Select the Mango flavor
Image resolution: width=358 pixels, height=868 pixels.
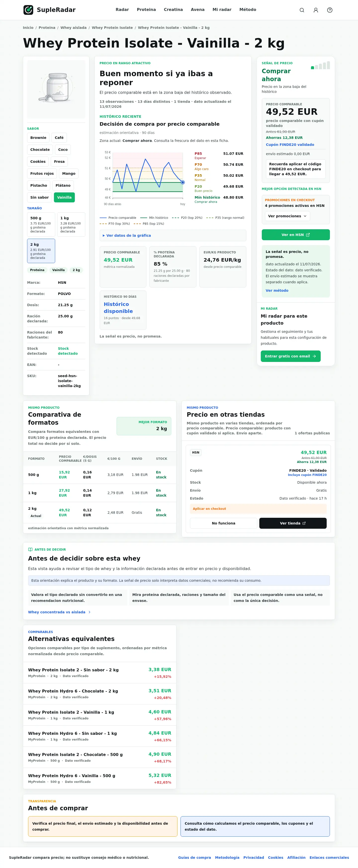tap(69, 174)
